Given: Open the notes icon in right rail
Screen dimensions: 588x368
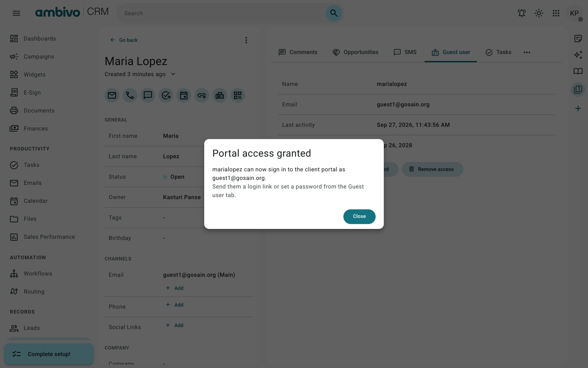Looking at the screenshot, I should point(578,38).
